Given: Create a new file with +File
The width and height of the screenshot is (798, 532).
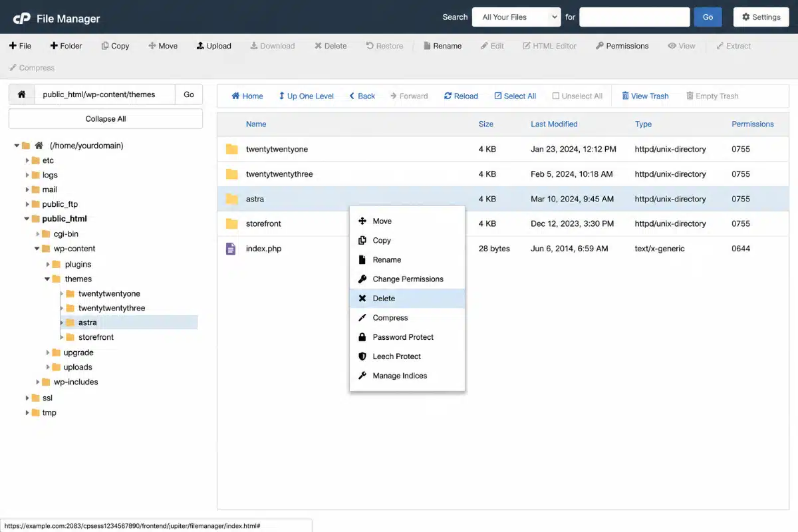Looking at the screenshot, I should (x=20, y=46).
